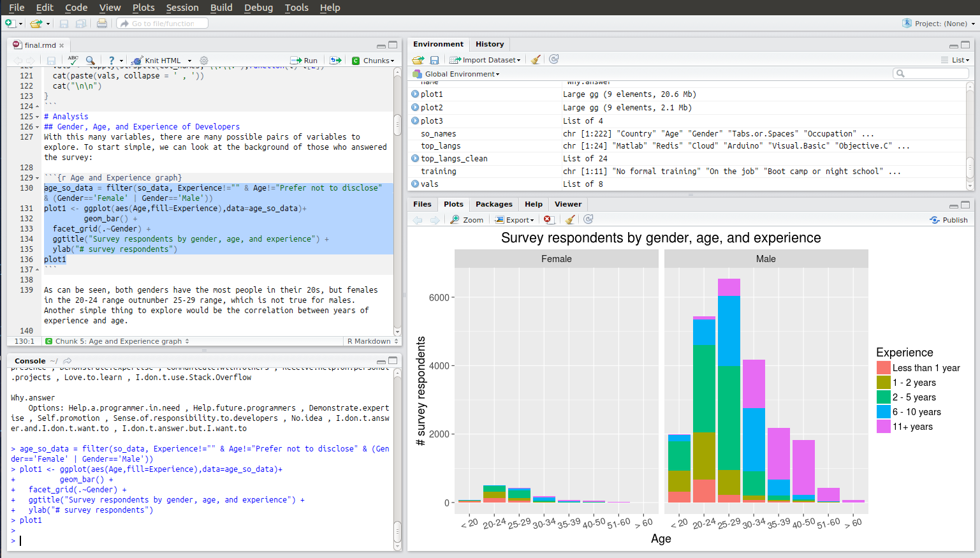
Task: Click the find/replace magnifier icon in editor
Action: [x=91, y=60]
